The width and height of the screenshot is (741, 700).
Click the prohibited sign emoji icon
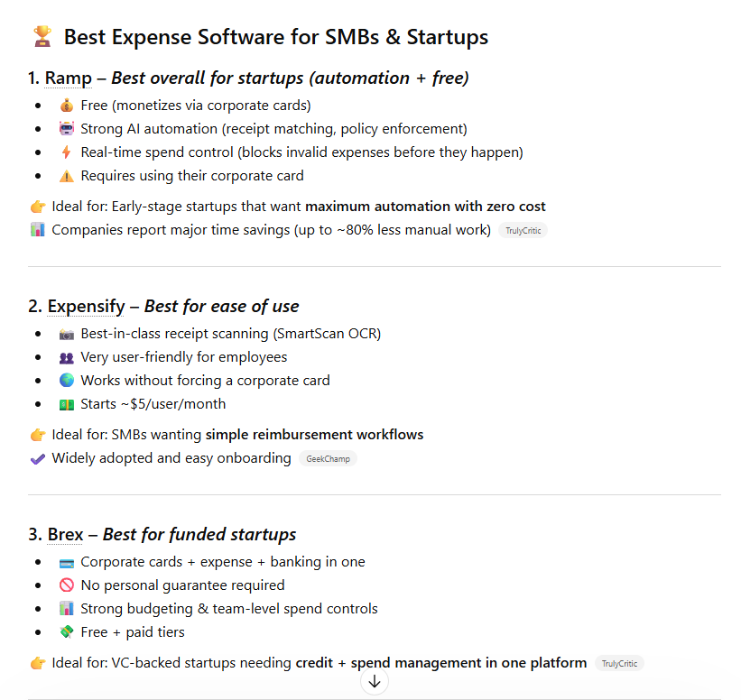(x=66, y=585)
